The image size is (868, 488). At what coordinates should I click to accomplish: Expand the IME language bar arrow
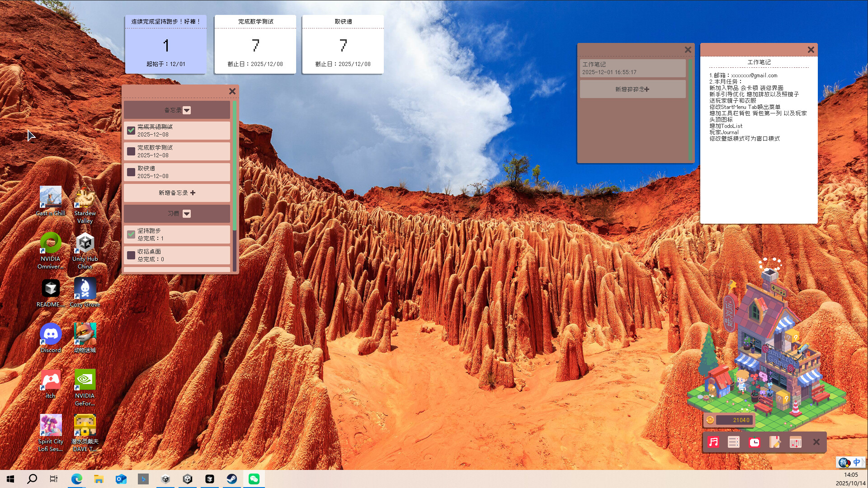coord(864,462)
